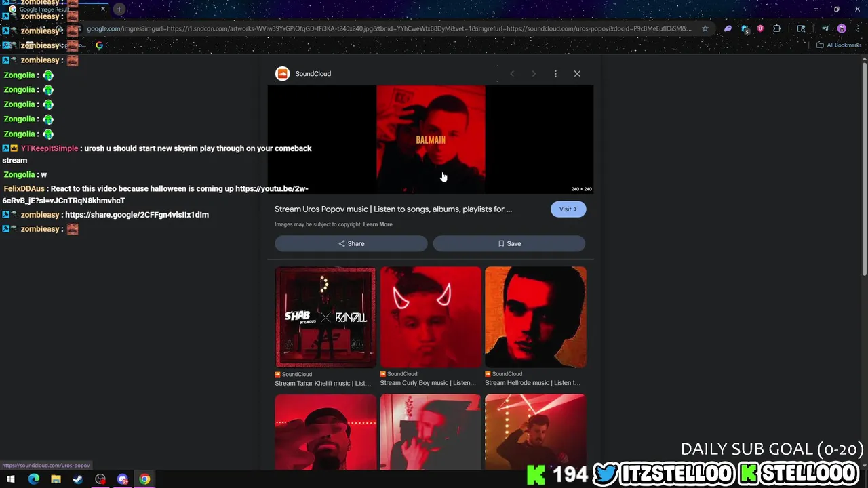Image resolution: width=868 pixels, height=488 pixels.
Task: Launch Microsoft Edge from the taskbar
Action: [33, 479]
